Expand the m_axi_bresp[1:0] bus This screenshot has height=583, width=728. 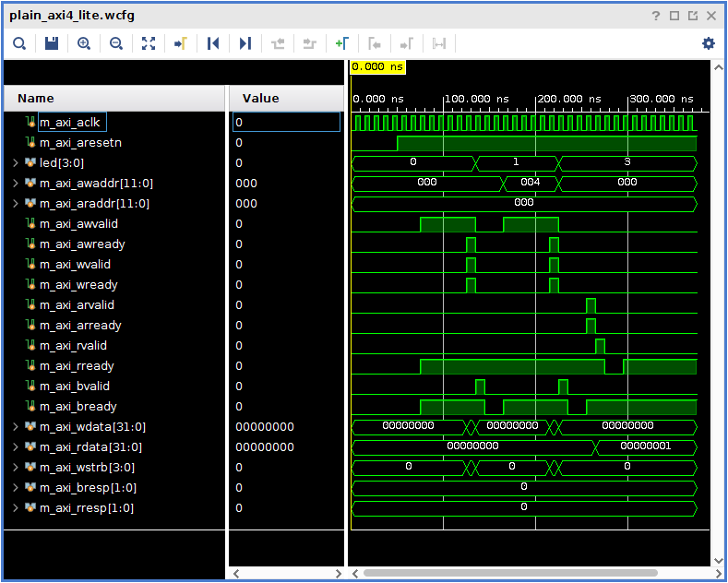[x=16, y=488]
